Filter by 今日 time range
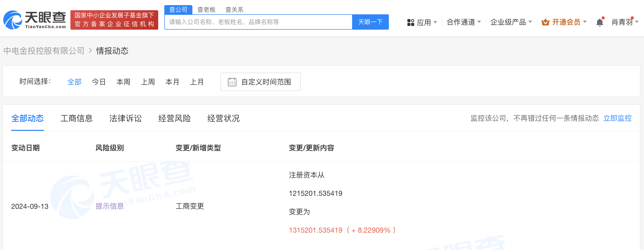 coord(99,82)
